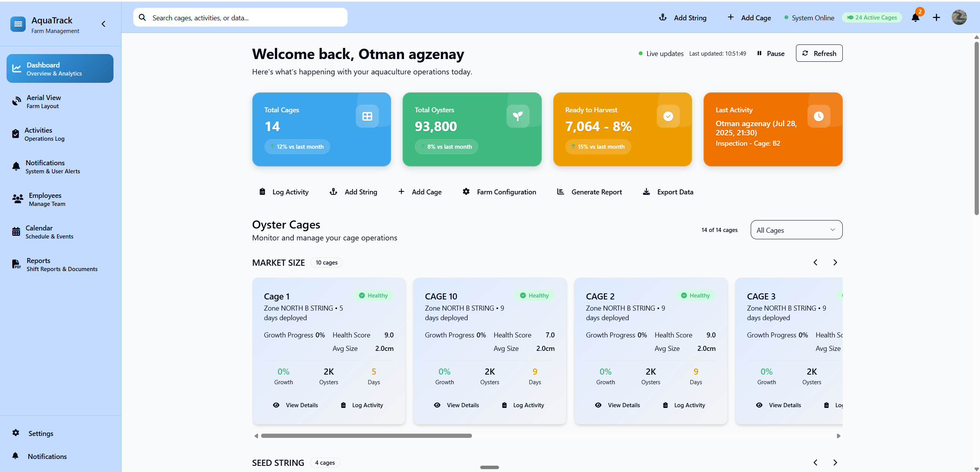Click the Ready to Harvest checkmark icon
The image size is (980, 472).
(668, 116)
